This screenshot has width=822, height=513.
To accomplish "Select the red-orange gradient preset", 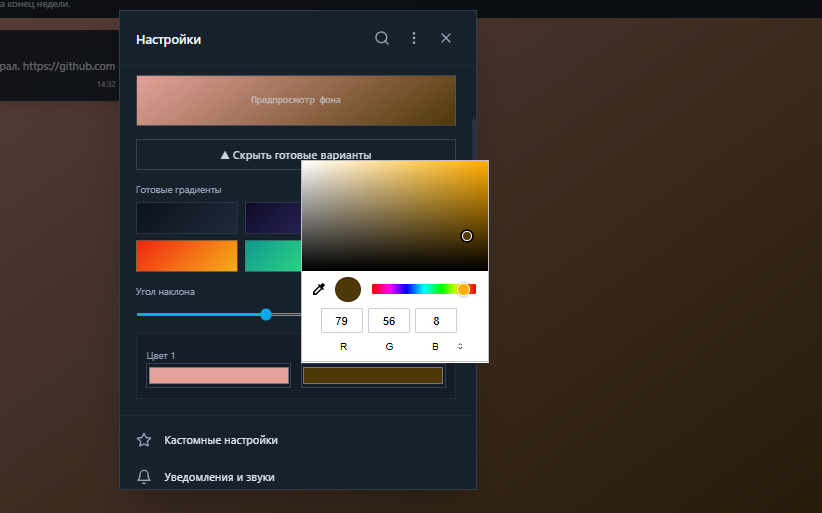I will point(187,256).
